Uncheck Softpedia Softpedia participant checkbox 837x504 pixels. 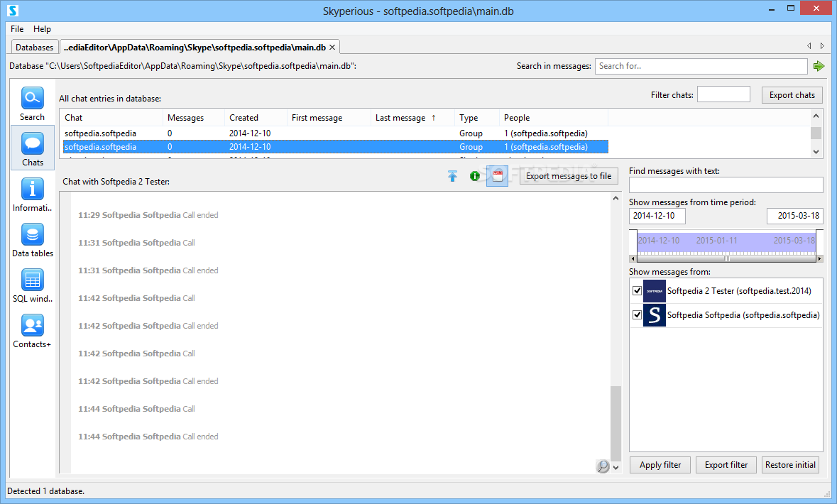point(637,315)
